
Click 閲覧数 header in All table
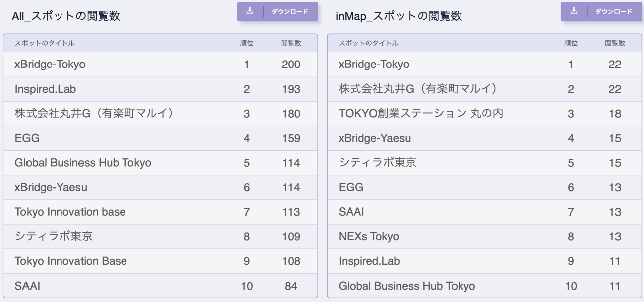[x=291, y=43]
